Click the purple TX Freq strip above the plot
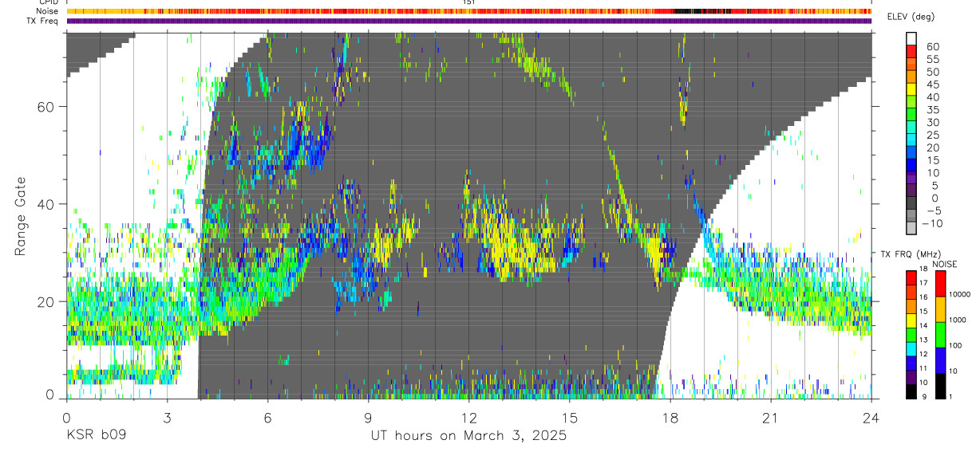Image resolution: width=980 pixels, height=452 pixels. click(469, 21)
